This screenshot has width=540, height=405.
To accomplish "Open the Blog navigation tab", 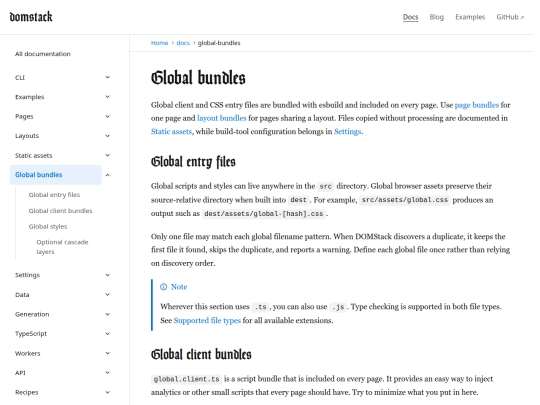I will click(436, 17).
